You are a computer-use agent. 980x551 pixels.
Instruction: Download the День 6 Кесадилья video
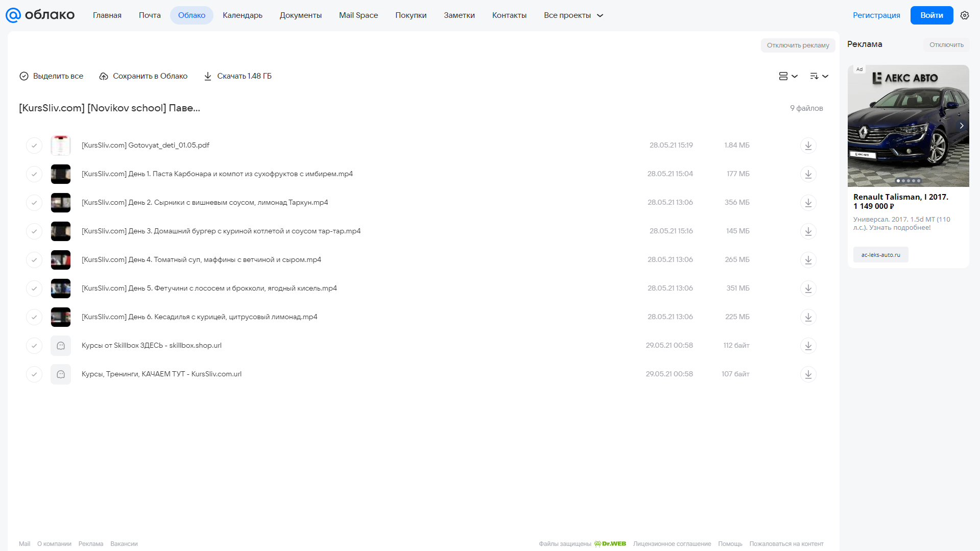(x=808, y=317)
